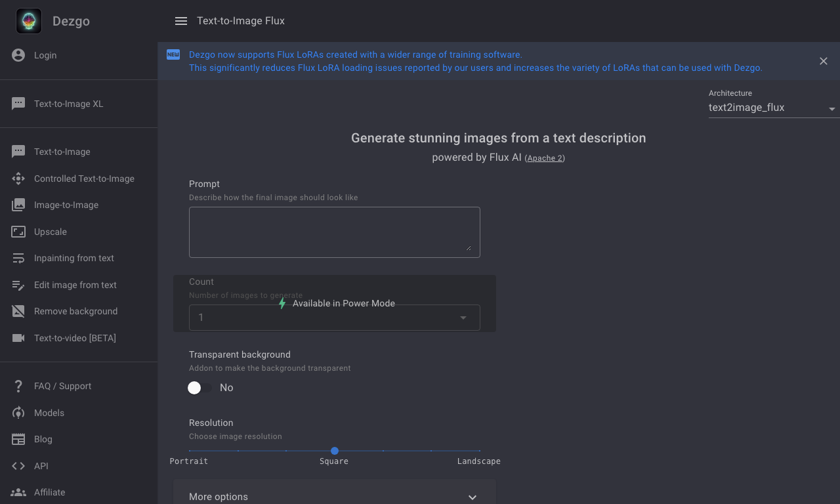Click the Text-to-Image sidebar icon

(x=18, y=152)
